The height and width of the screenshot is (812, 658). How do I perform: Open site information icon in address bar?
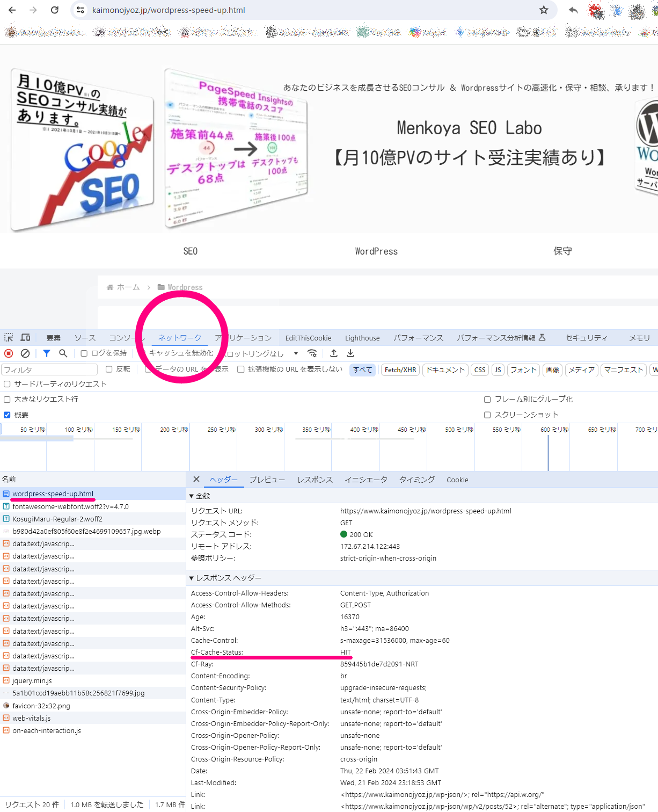point(80,10)
